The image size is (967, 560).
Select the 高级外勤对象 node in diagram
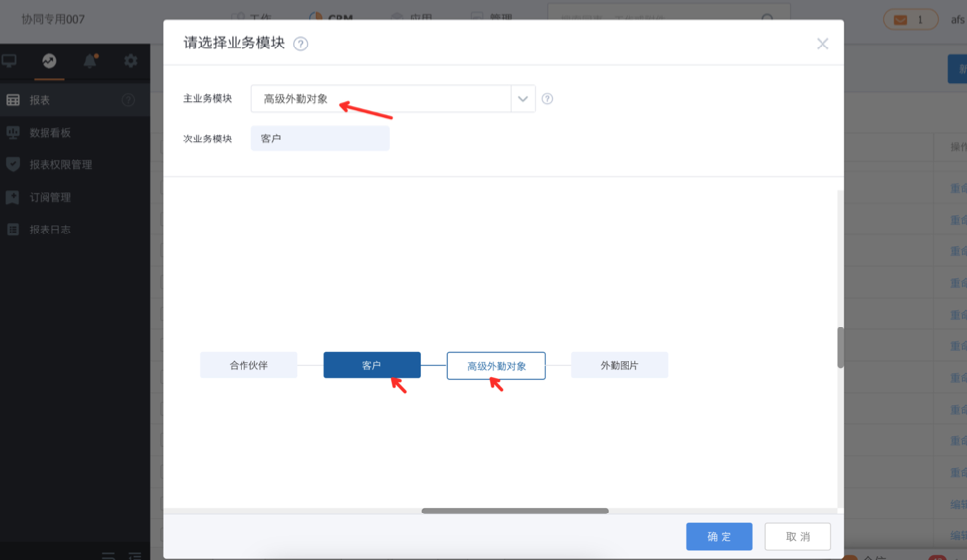point(497,366)
